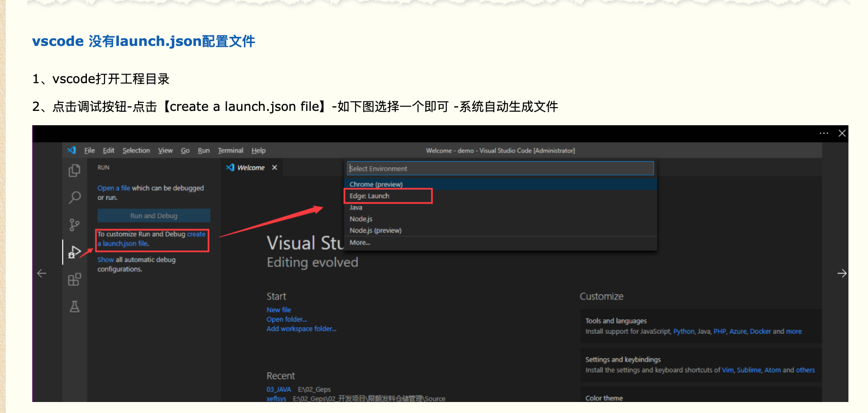The image size is (868, 413).
Task: Choose Node.js environment option
Action: point(500,219)
